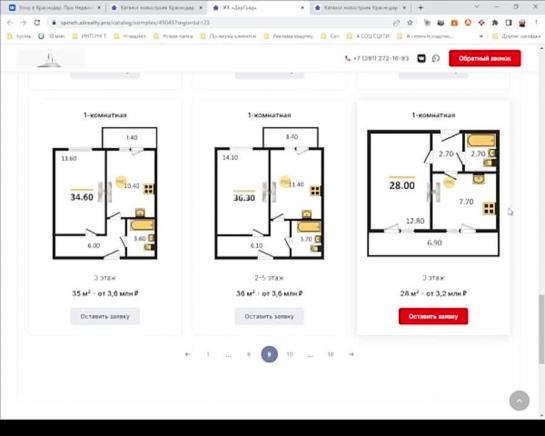Open the WhatsApp chat icon in header

[436, 58]
